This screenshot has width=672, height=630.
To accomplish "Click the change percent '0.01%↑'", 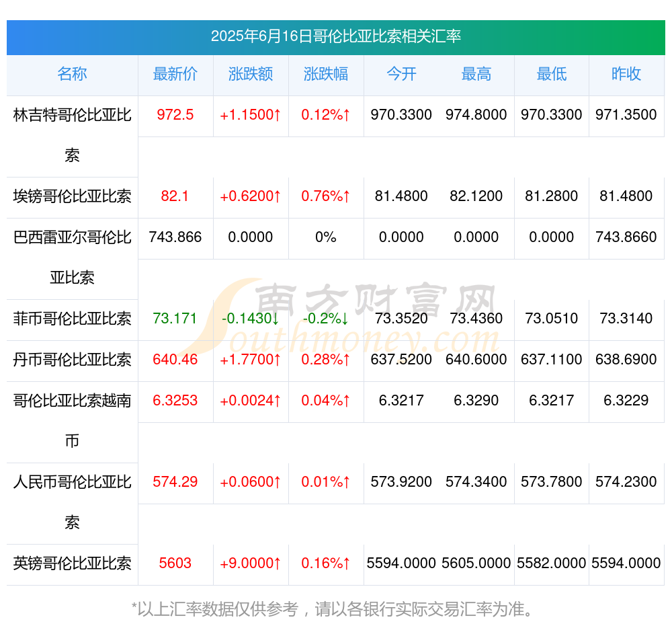I will coord(326,481).
